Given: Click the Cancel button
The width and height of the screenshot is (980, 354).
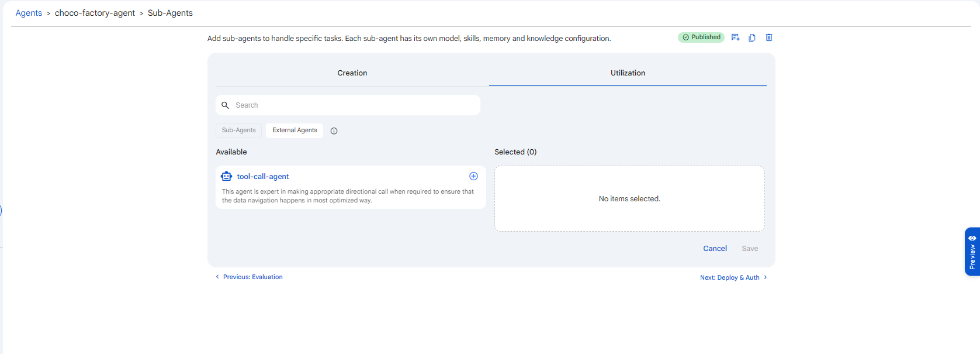Looking at the screenshot, I should [x=715, y=249].
